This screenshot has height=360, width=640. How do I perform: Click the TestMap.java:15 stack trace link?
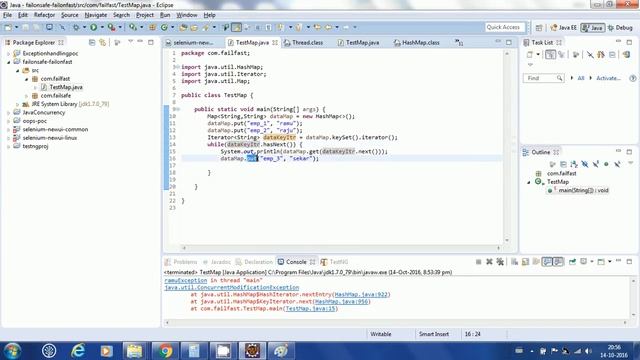click(310, 309)
